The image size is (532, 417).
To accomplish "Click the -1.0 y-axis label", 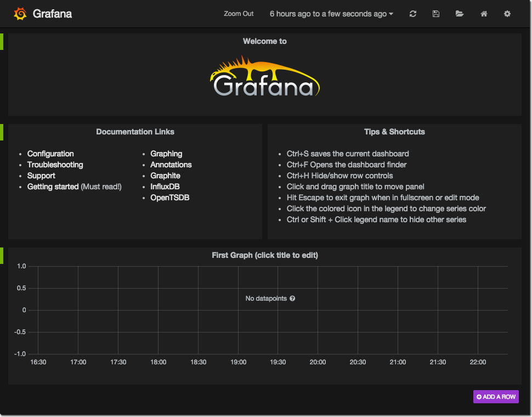I will click(20, 354).
